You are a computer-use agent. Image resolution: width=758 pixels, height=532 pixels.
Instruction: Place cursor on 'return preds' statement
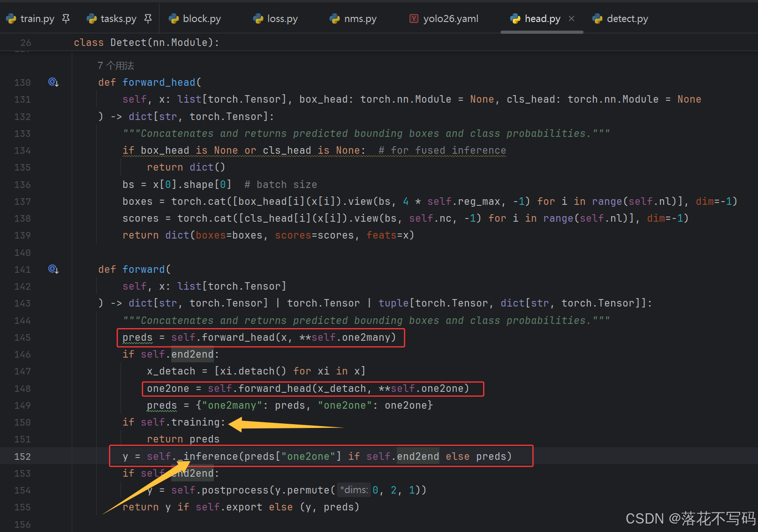(x=183, y=439)
